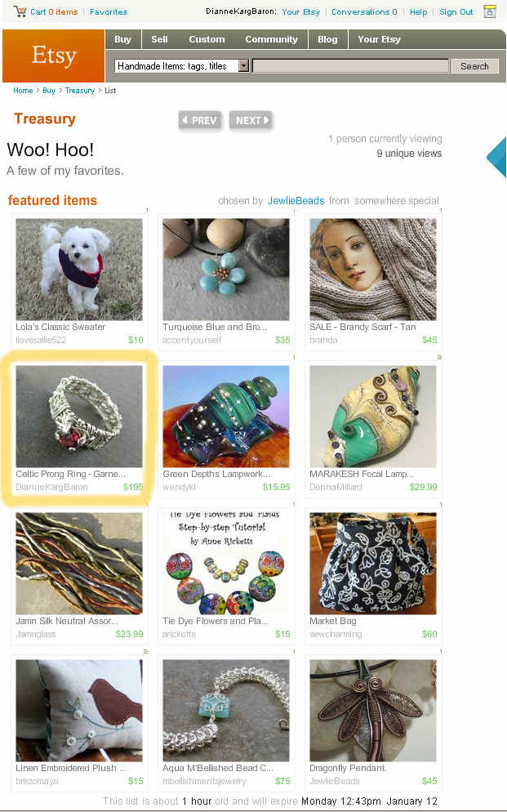
Task: Go to previous treasury with PREV
Action: click(200, 120)
